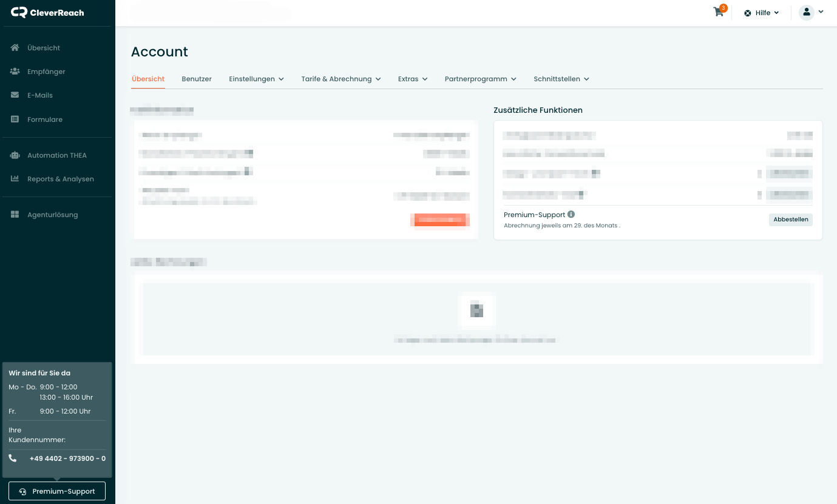The height and width of the screenshot is (504, 837).
Task: Expand the Tarife & Abrechnung dropdown
Action: 341,79
